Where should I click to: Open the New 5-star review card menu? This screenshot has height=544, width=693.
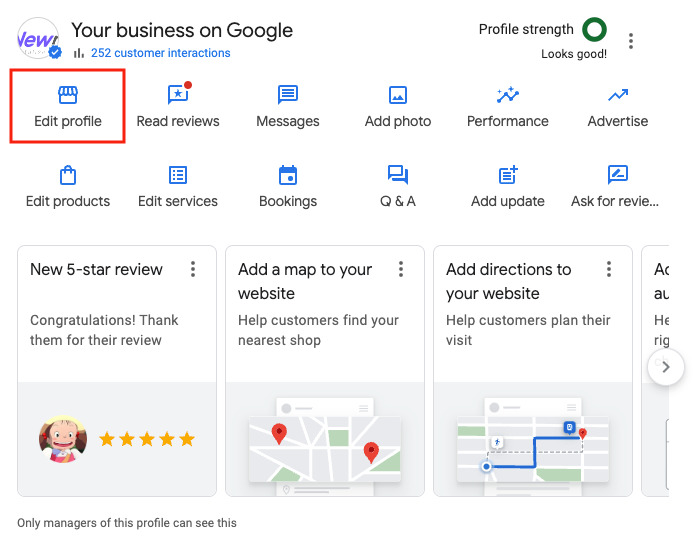coord(193,269)
